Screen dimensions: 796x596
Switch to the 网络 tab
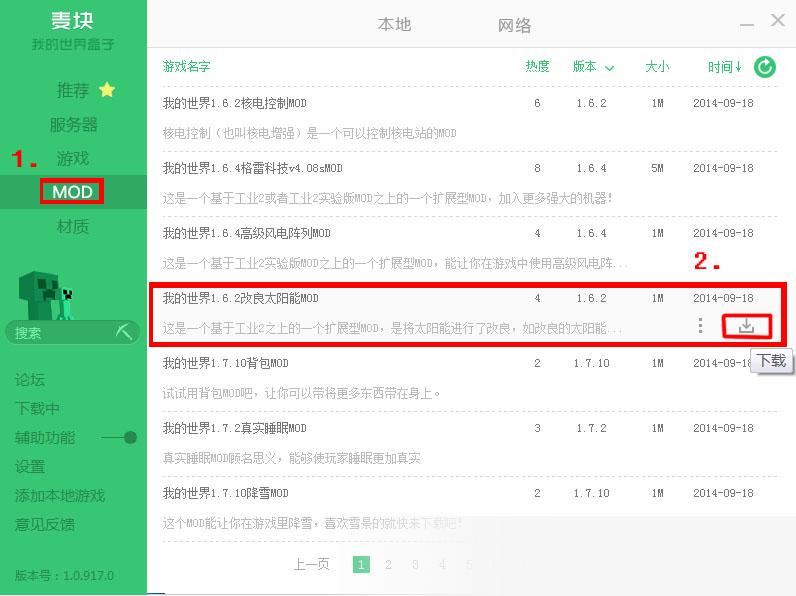tap(514, 24)
